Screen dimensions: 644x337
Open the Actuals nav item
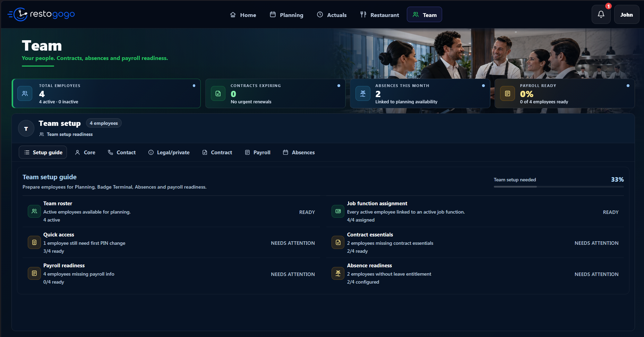click(332, 15)
